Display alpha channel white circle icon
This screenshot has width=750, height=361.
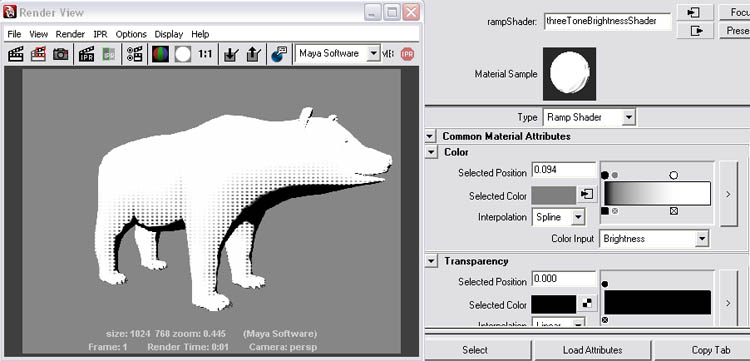[183, 54]
